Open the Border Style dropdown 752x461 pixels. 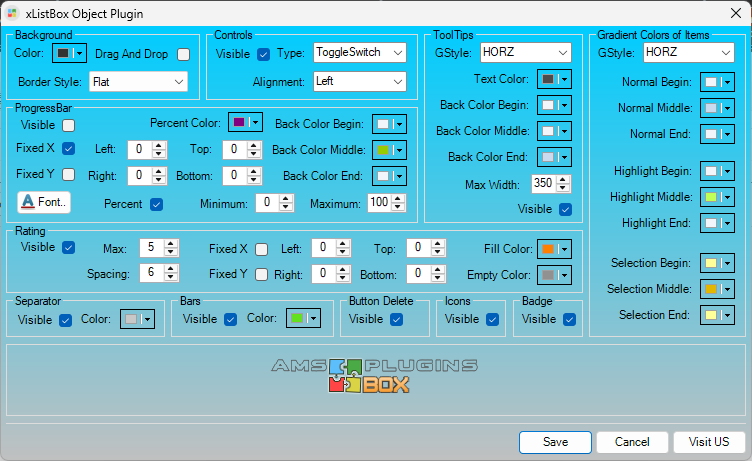[138, 81]
